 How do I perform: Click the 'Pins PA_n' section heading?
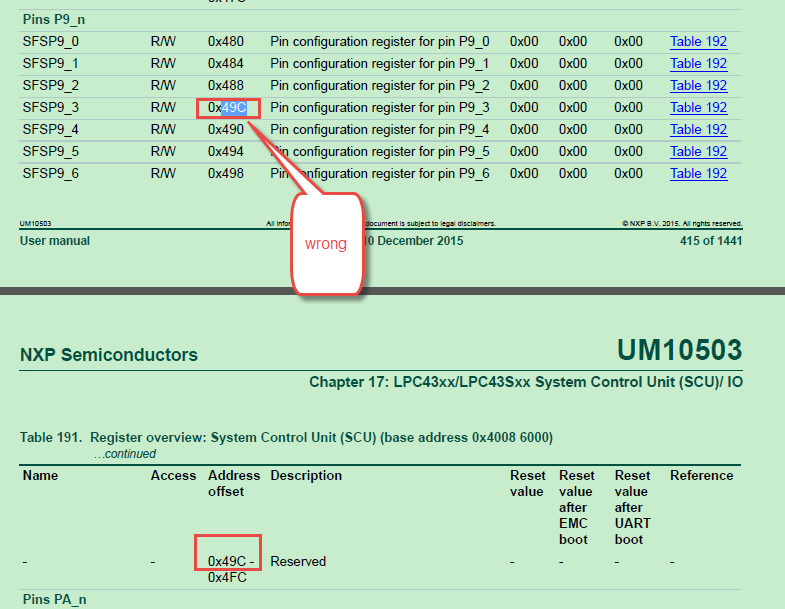point(55,599)
